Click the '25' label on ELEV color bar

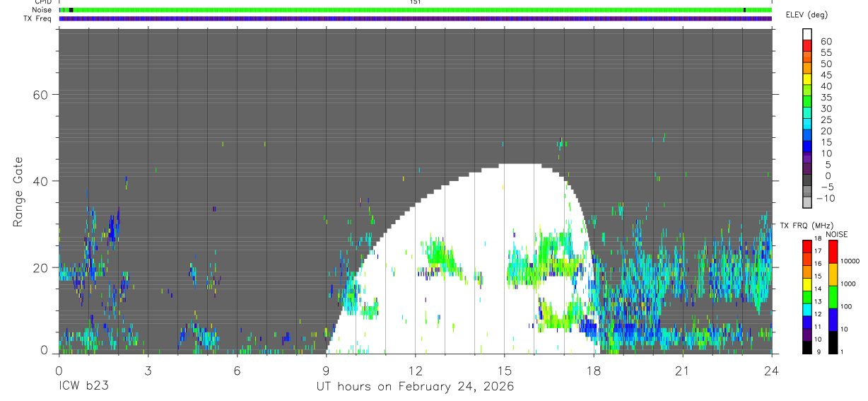[826, 120]
